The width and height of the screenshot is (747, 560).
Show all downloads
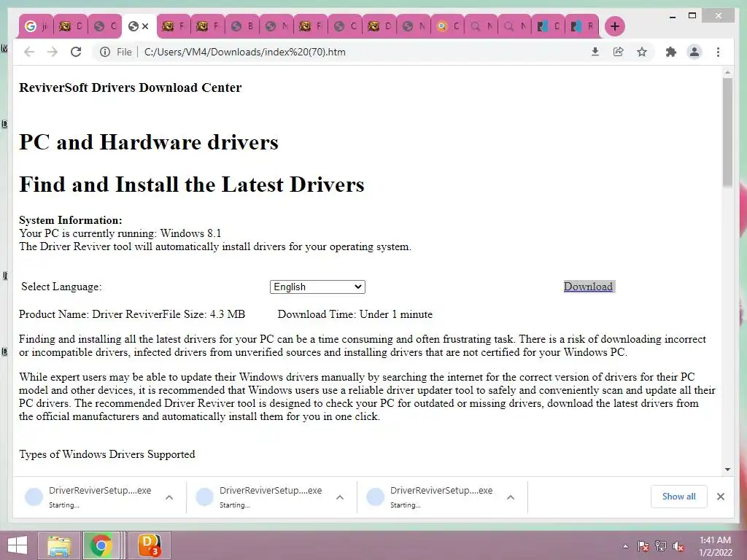pos(679,496)
